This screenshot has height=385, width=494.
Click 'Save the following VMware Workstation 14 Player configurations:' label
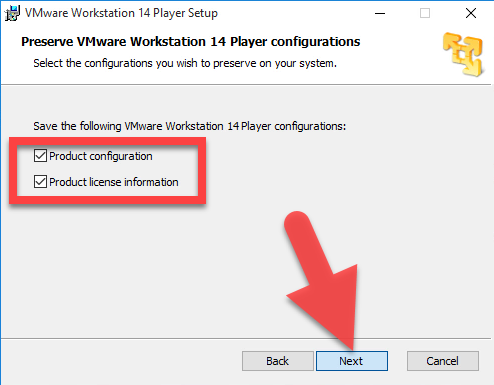tap(190, 126)
